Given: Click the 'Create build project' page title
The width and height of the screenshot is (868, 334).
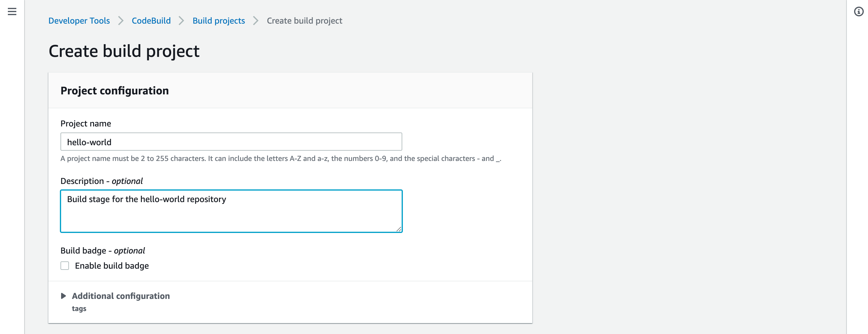Looking at the screenshot, I should [x=124, y=51].
